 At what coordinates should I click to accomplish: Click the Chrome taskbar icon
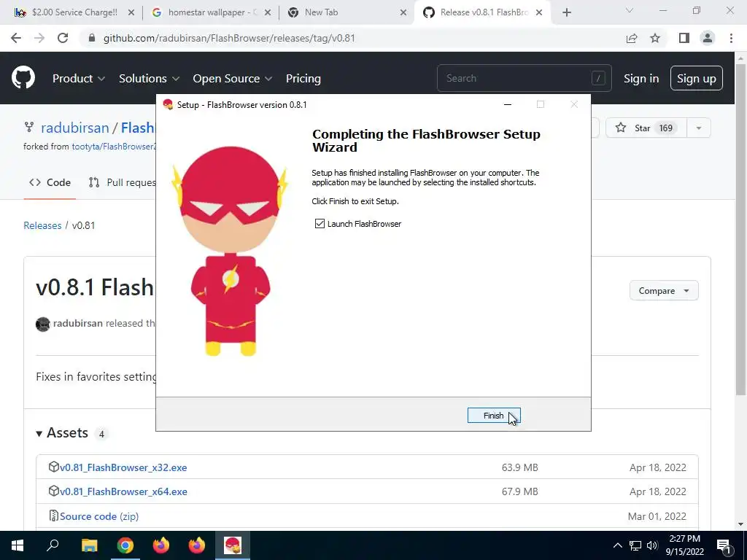click(x=125, y=545)
